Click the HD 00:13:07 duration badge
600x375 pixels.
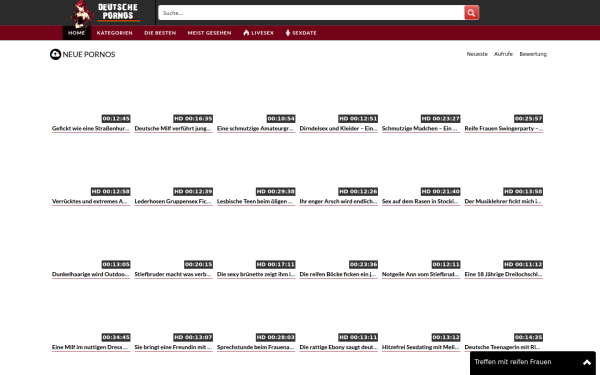tap(193, 337)
